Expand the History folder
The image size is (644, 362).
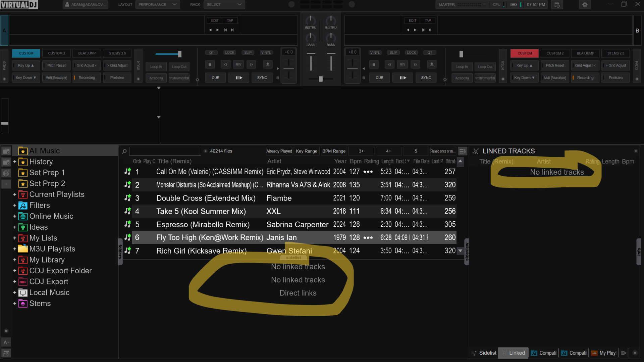(15, 162)
